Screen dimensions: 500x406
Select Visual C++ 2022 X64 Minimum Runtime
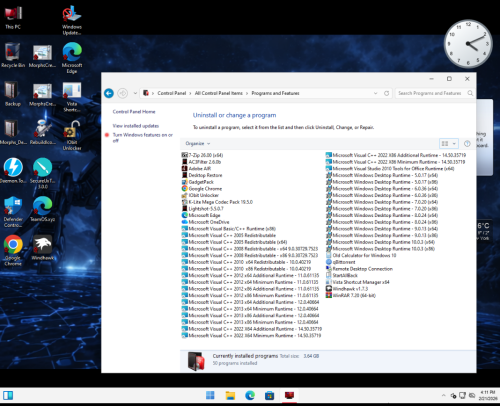251,335
